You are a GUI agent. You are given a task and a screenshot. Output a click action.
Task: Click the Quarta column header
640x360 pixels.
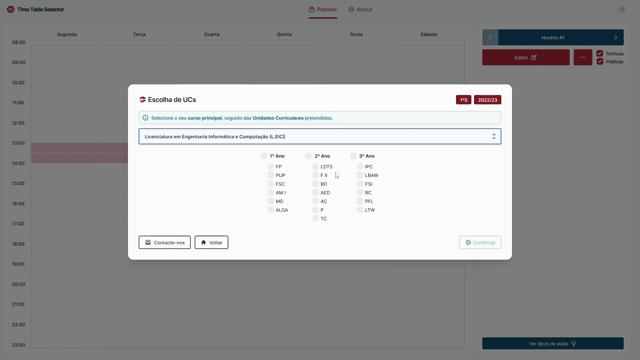(211, 34)
